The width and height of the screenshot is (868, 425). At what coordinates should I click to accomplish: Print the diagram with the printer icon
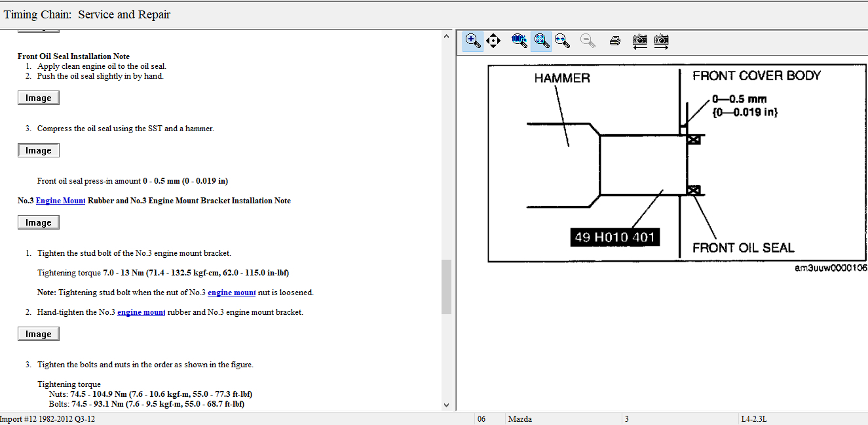pos(614,41)
